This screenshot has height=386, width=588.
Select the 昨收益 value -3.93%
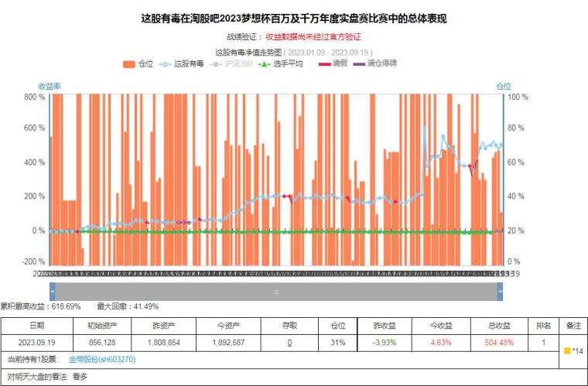tap(385, 343)
